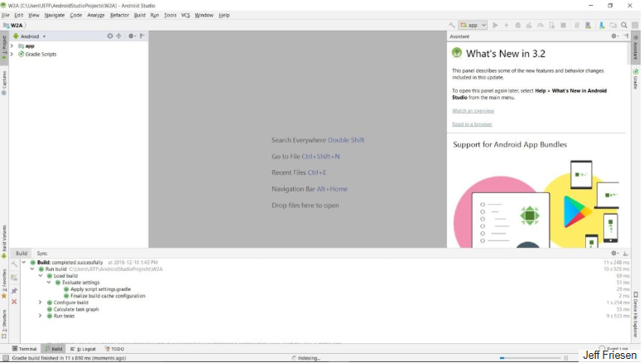Click Build tool window button in bottom bar

click(x=54, y=349)
